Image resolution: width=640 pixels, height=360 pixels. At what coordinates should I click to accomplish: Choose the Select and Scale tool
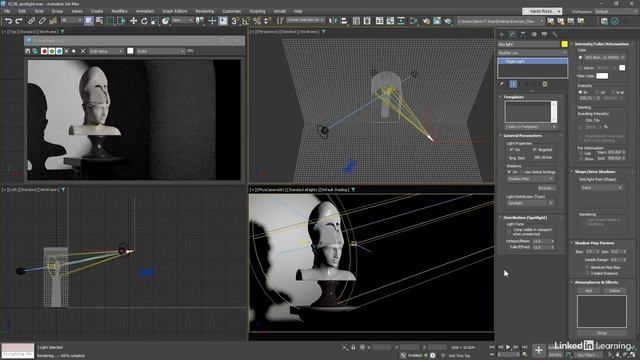(155, 21)
